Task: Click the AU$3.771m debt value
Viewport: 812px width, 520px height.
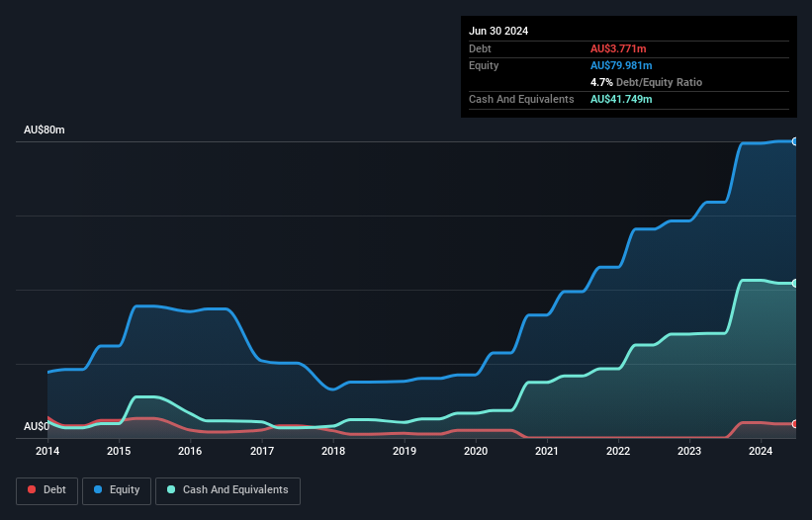Action: click(618, 48)
